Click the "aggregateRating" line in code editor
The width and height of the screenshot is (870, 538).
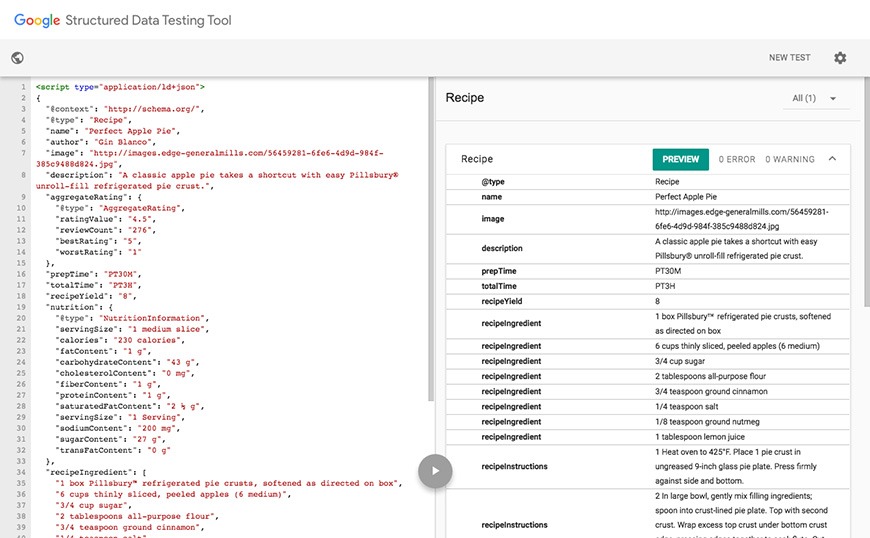pyautogui.click(x=100, y=197)
